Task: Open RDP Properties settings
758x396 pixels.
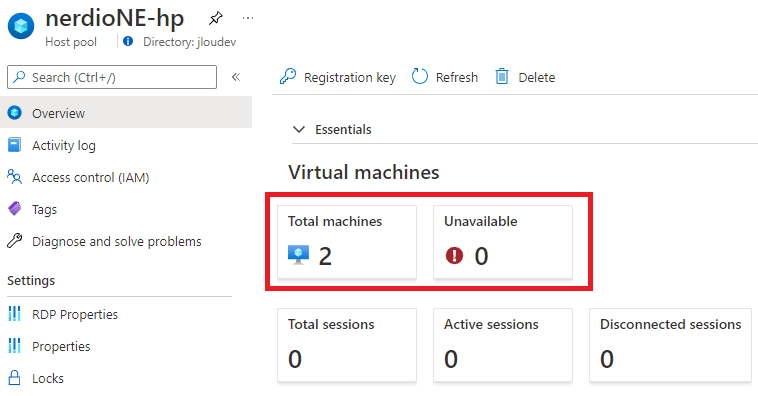Action: (x=75, y=314)
